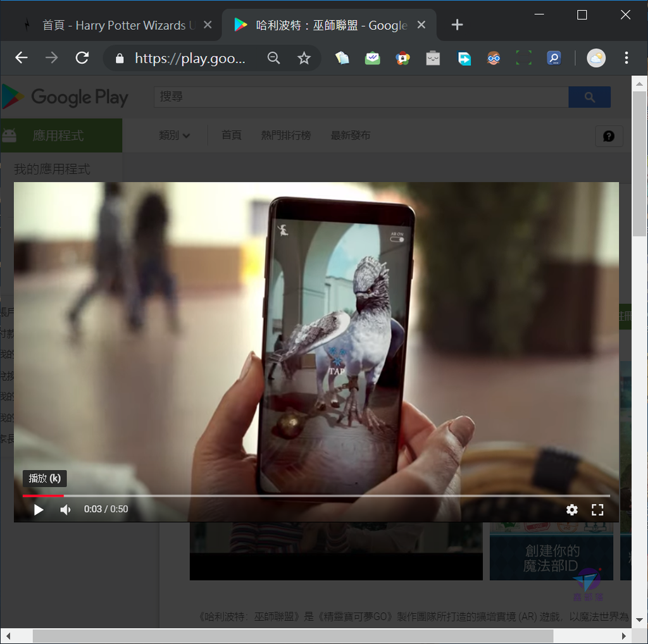Click the blue magnifier search extension icon

[x=554, y=58]
